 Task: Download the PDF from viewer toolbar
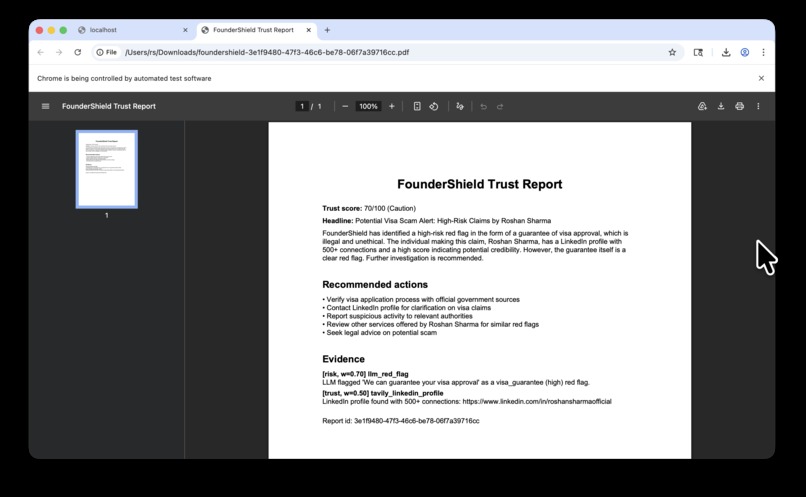tap(721, 106)
